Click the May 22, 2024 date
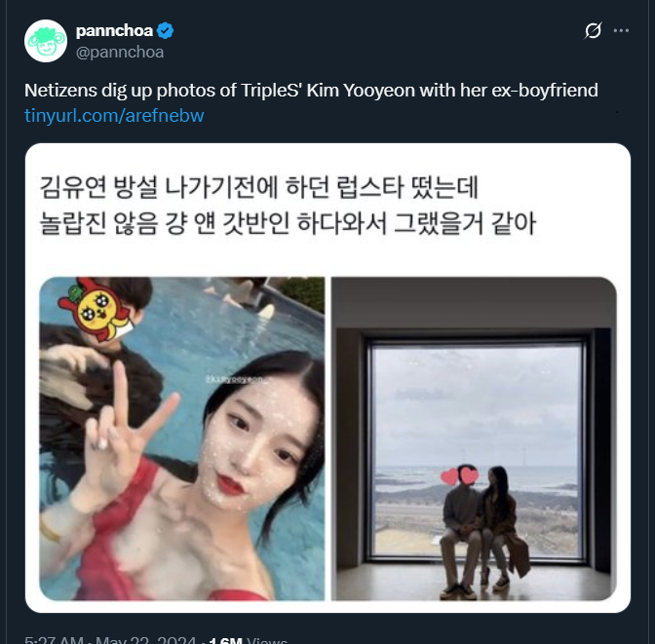 point(146,640)
